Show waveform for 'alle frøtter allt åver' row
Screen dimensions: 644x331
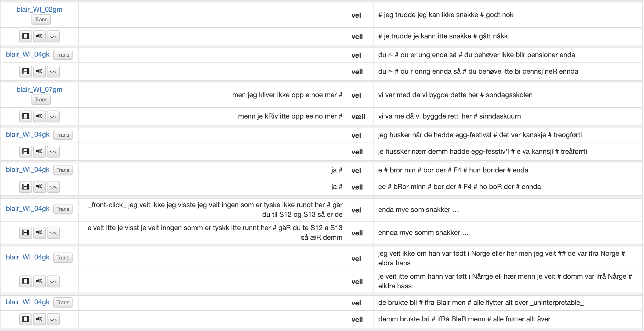(53, 319)
